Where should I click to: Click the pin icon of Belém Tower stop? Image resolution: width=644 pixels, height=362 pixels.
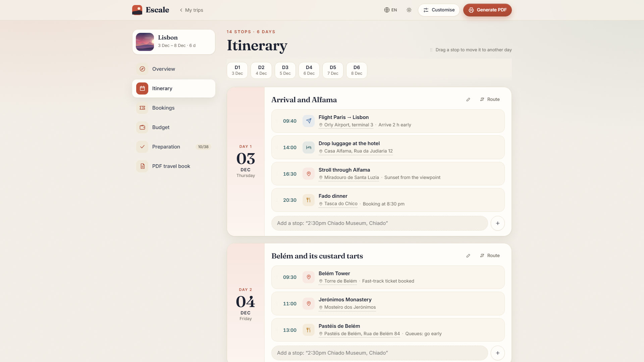click(x=309, y=277)
